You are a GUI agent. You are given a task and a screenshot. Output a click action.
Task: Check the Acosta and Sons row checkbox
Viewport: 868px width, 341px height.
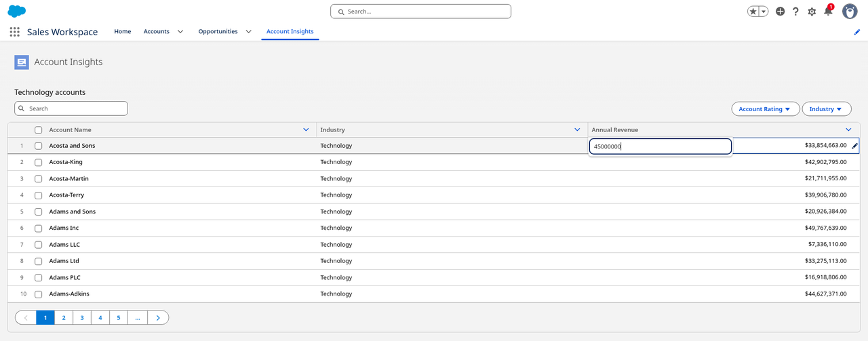point(39,146)
